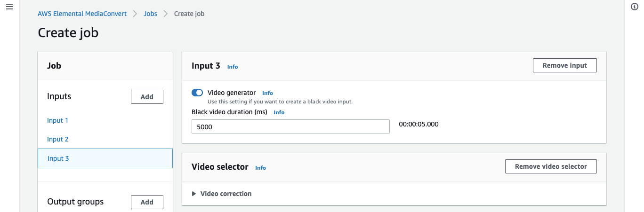Image resolution: width=644 pixels, height=212 pixels.
Task: Go to AWS Elemental MediaConvert breadcrumb
Action: pyautogui.click(x=82, y=14)
